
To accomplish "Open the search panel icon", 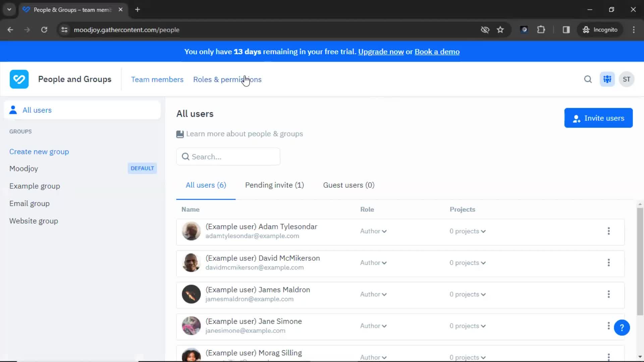I will [x=588, y=79].
